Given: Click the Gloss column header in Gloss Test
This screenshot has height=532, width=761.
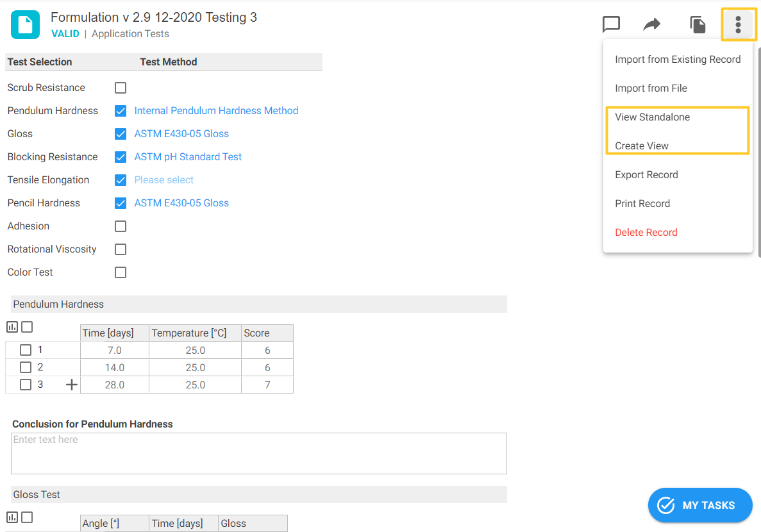Looking at the screenshot, I should coord(253,523).
